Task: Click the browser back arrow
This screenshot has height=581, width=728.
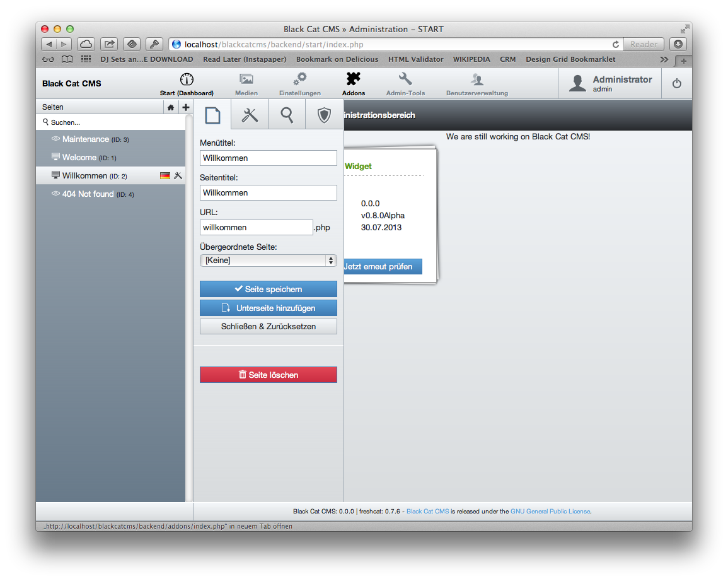Action: [49, 44]
